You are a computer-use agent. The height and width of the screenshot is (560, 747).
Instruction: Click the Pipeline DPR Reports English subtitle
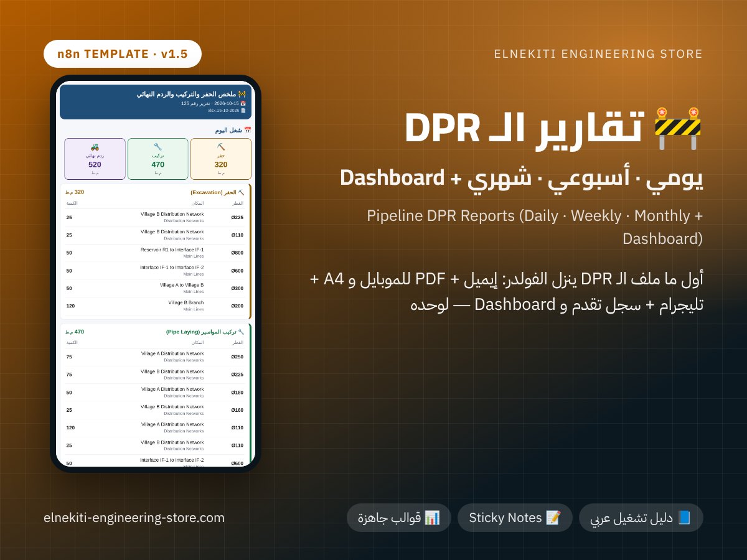[535, 227]
